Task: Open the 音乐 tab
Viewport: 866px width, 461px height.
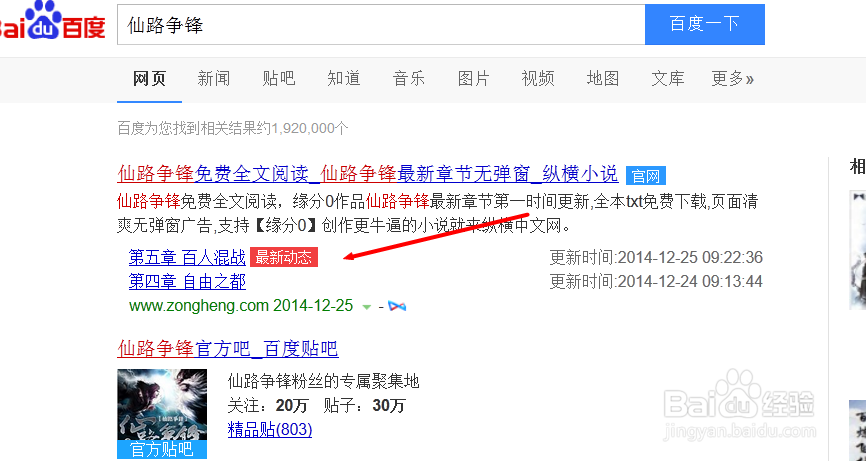Action: point(409,78)
